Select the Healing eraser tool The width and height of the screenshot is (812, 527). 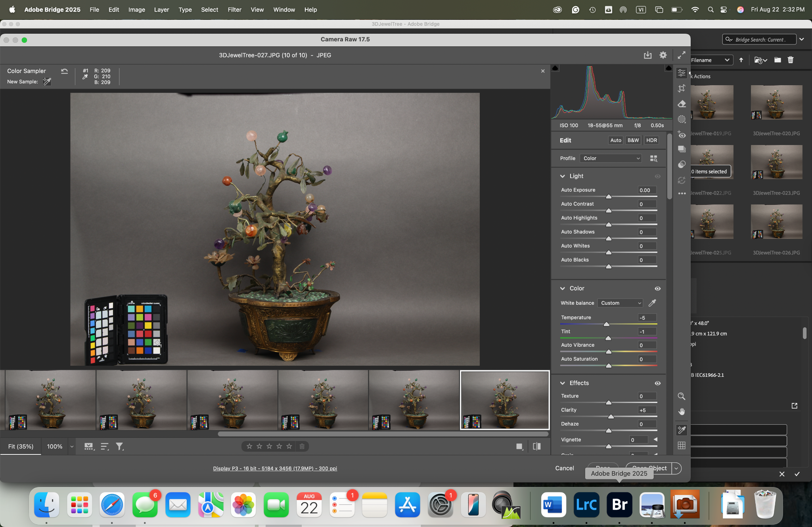coord(682,104)
